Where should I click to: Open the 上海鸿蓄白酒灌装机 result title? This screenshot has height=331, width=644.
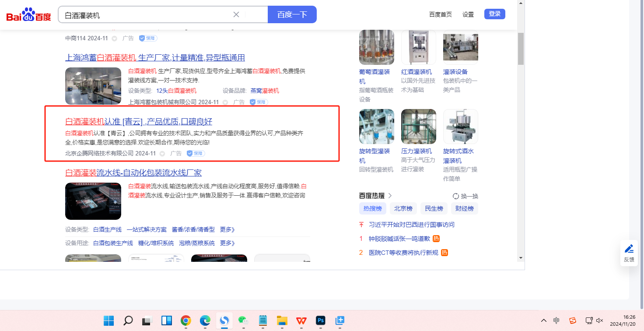[155, 58]
